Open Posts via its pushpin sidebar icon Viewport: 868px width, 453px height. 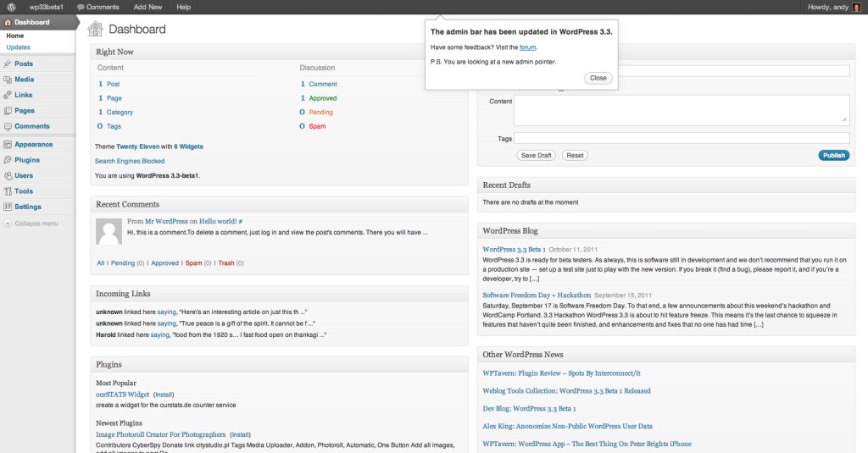pos(8,64)
